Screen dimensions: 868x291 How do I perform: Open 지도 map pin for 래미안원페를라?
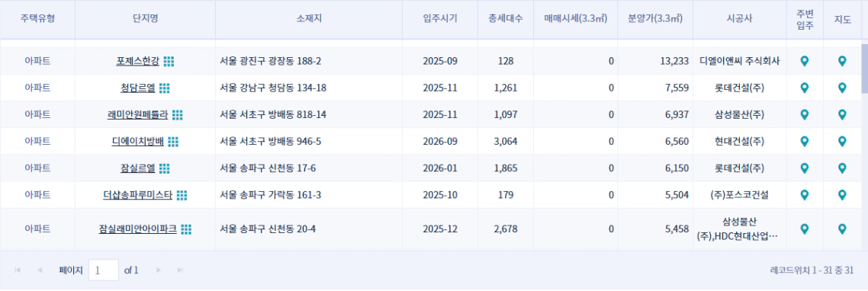tap(842, 114)
